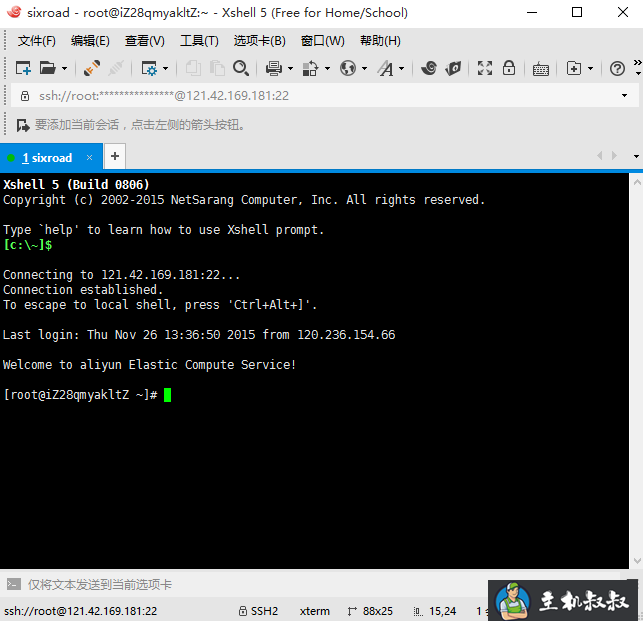This screenshot has width=643, height=621.
Task: Open the virtual Keyboard icon
Action: (x=540, y=69)
